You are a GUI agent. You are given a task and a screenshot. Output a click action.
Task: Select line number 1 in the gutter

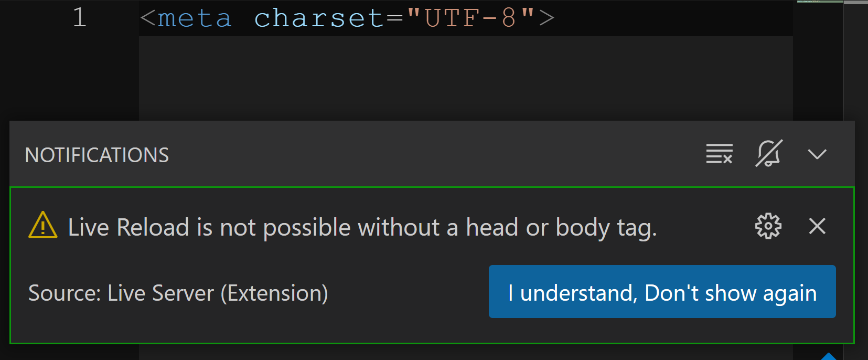(79, 17)
